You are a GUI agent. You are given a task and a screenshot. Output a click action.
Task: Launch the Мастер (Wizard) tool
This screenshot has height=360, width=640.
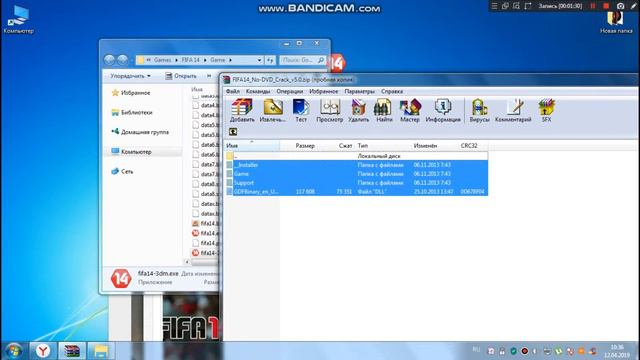click(410, 110)
